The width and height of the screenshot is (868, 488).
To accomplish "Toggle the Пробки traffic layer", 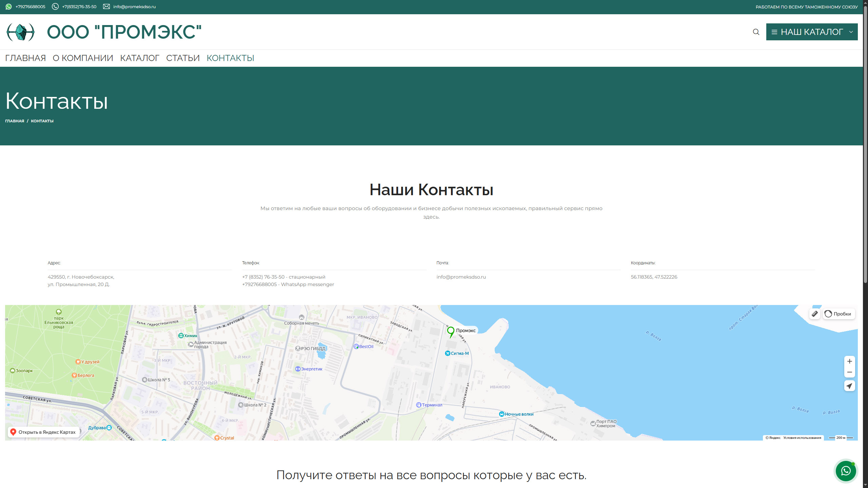I will [839, 314].
